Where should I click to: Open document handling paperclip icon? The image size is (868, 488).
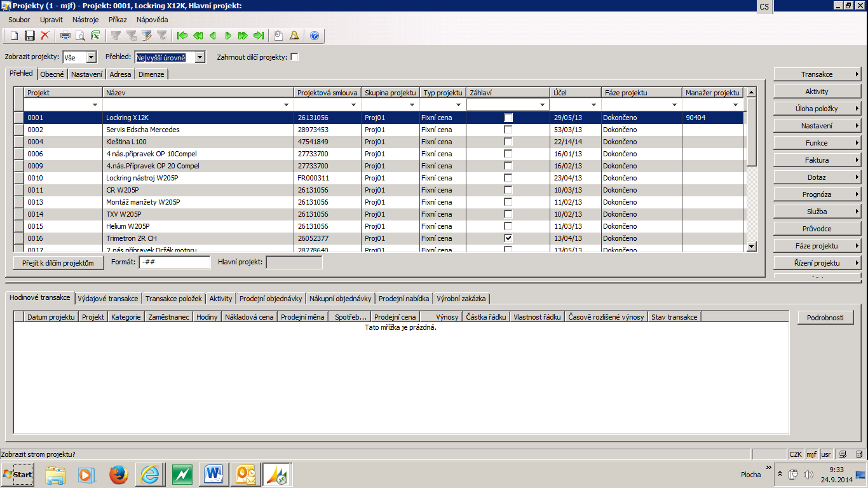coord(278,36)
